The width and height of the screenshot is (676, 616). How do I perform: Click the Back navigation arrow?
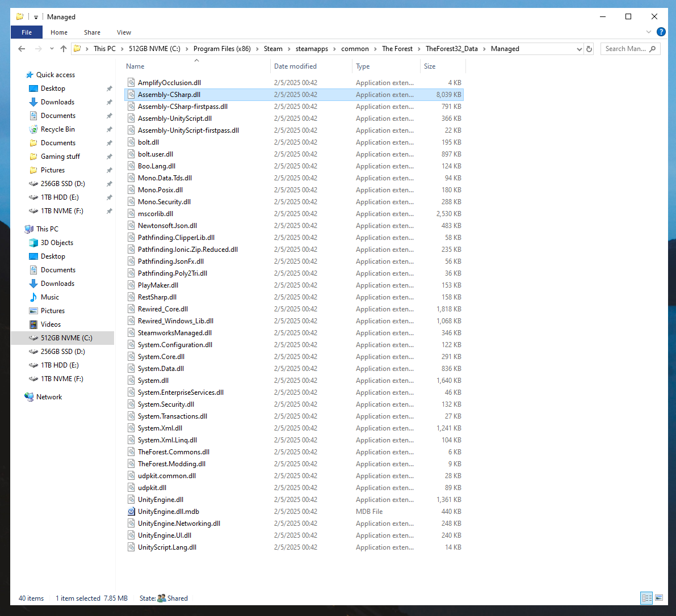pyautogui.click(x=22, y=49)
